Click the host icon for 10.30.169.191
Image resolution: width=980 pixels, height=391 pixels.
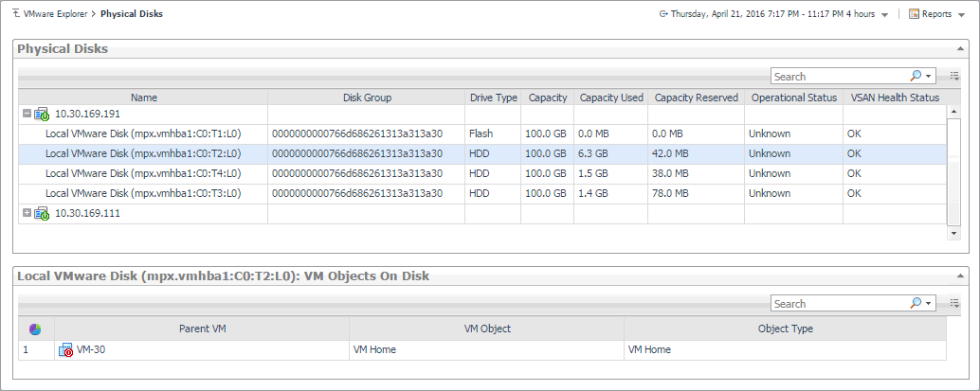point(42,115)
